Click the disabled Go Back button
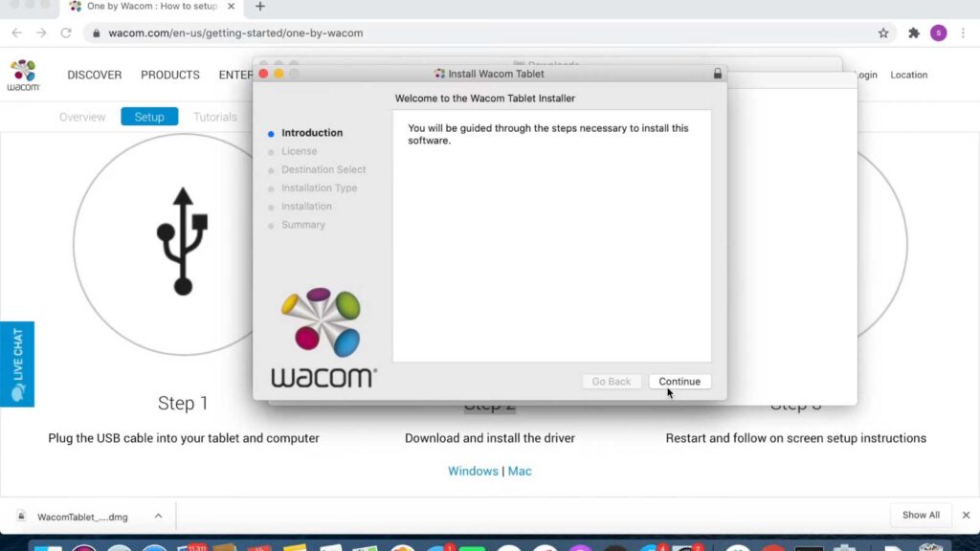This screenshot has height=551, width=980. pyautogui.click(x=612, y=381)
